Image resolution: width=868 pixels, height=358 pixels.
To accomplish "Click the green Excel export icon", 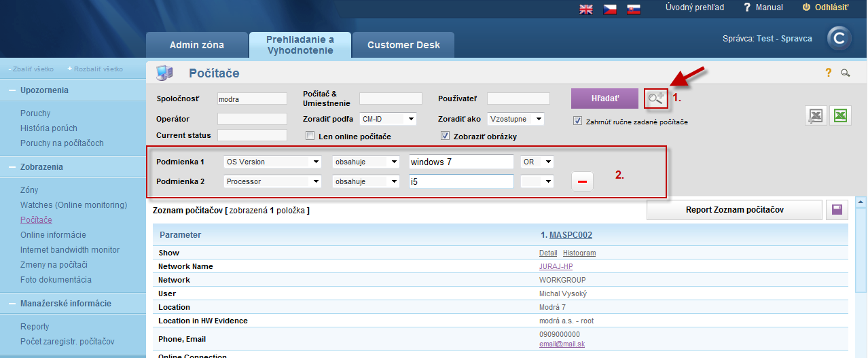I will (841, 116).
